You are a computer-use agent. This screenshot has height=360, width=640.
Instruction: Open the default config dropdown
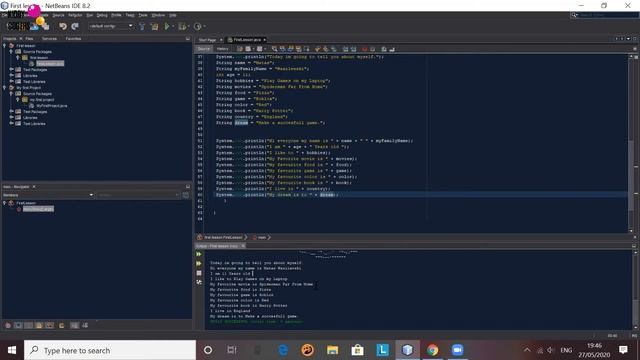point(111,26)
